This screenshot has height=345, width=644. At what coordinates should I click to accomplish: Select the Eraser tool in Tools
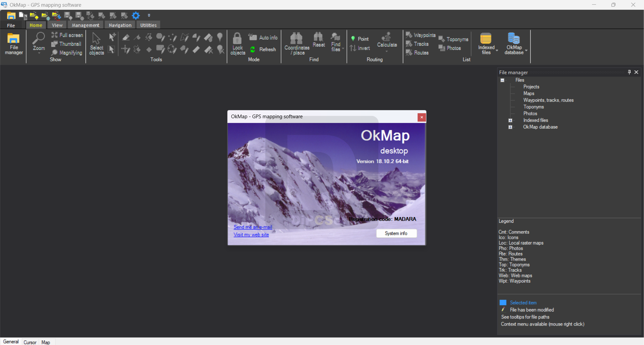(x=126, y=37)
